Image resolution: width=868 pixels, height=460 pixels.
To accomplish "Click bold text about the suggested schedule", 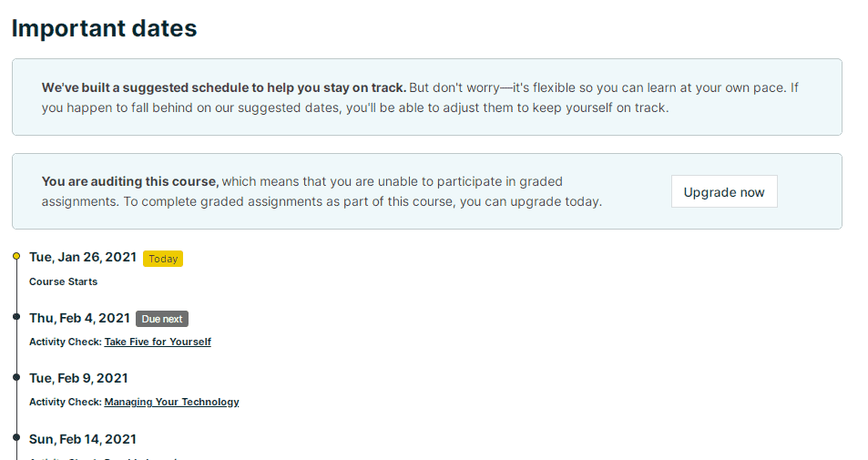I will [223, 88].
